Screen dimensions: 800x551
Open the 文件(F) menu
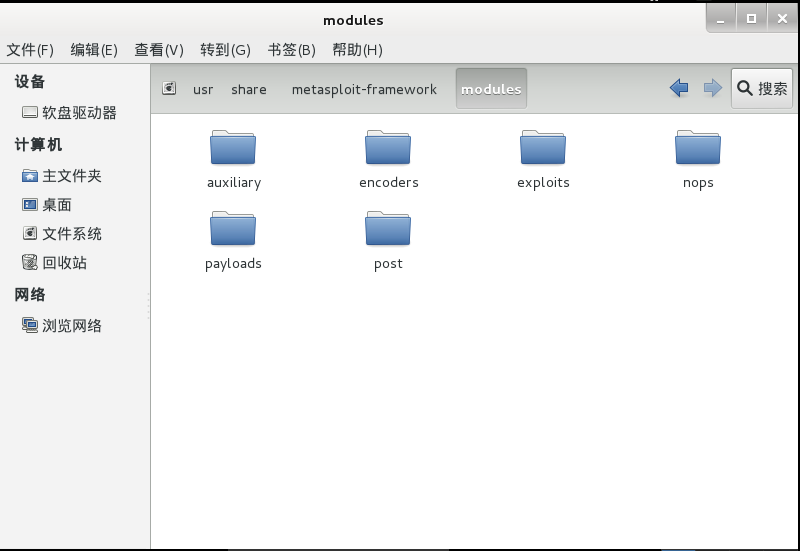coord(30,50)
